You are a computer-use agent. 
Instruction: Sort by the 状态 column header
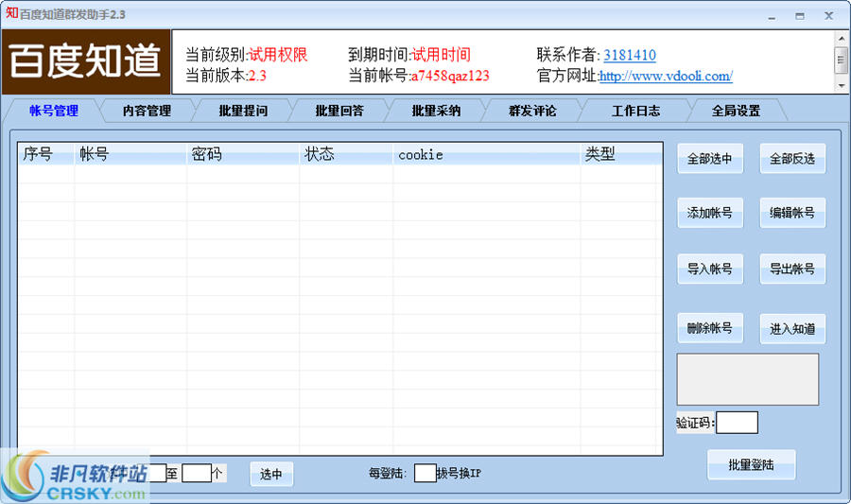point(346,154)
